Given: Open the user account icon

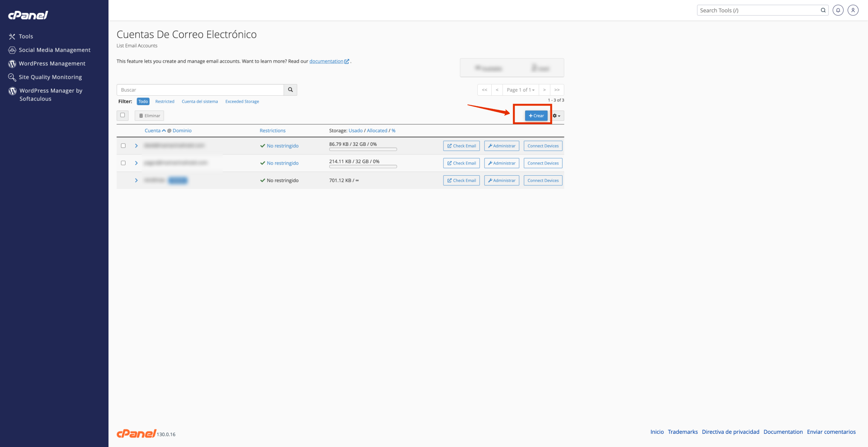Looking at the screenshot, I should [x=853, y=10].
